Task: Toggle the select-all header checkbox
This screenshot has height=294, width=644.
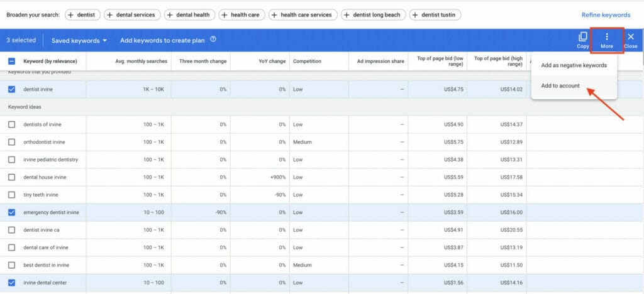Action: coord(12,62)
